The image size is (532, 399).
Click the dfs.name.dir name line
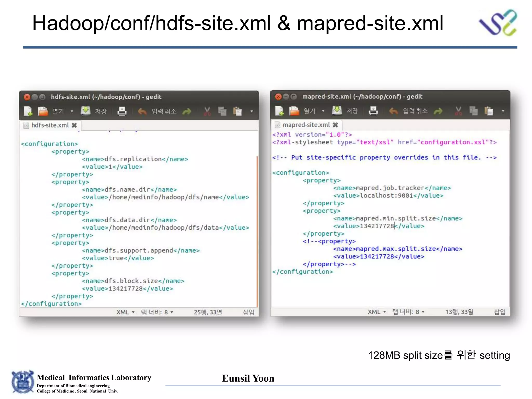click(x=129, y=190)
